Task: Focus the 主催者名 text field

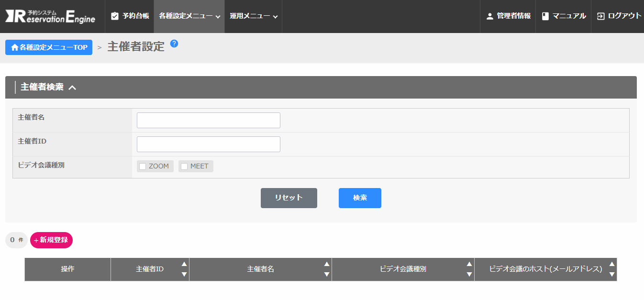Action: [x=208, y=121]
